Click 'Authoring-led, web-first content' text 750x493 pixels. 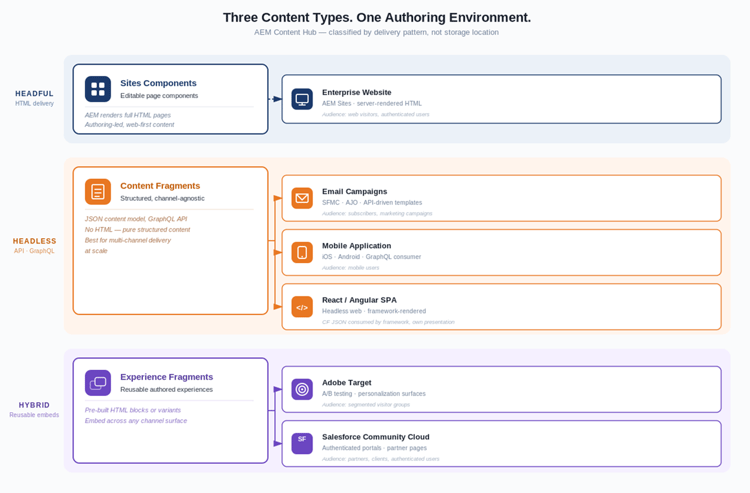(130, 125)
